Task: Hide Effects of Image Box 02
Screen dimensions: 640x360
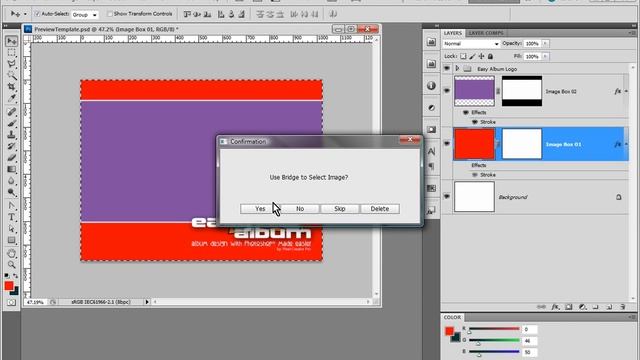Action: (x=466, y=112)
